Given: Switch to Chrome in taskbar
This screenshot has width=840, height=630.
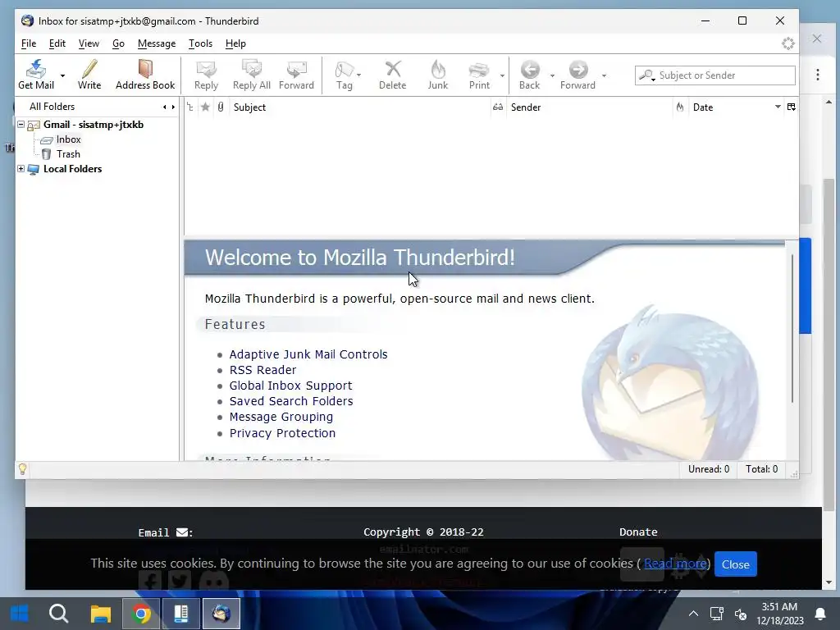Looking at the screenshot, I should click(x=141, y=614).
